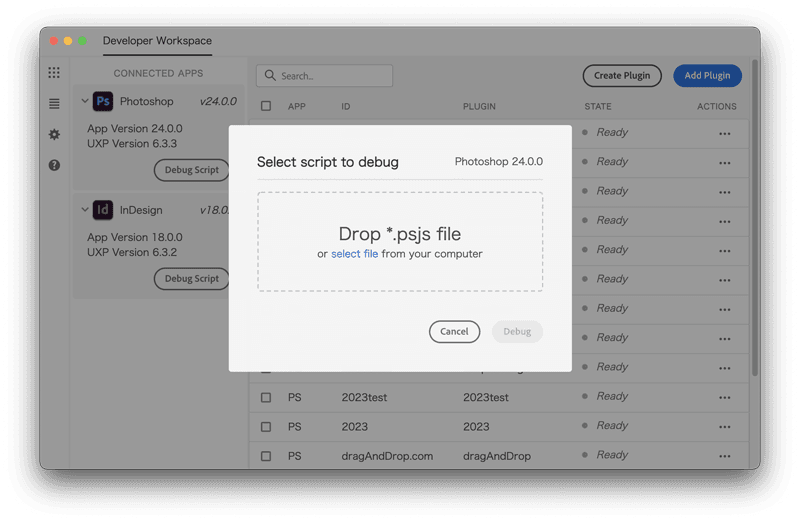The width and height of the screenshot is (800, 522).
Task: Collapse the InDesign connected app section
Action: (84, 210)
